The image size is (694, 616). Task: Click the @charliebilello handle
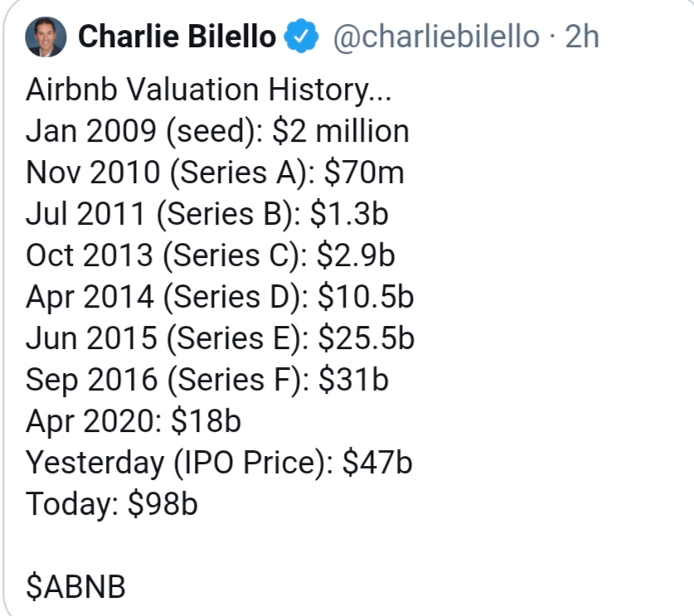click(x=436, y=36)
